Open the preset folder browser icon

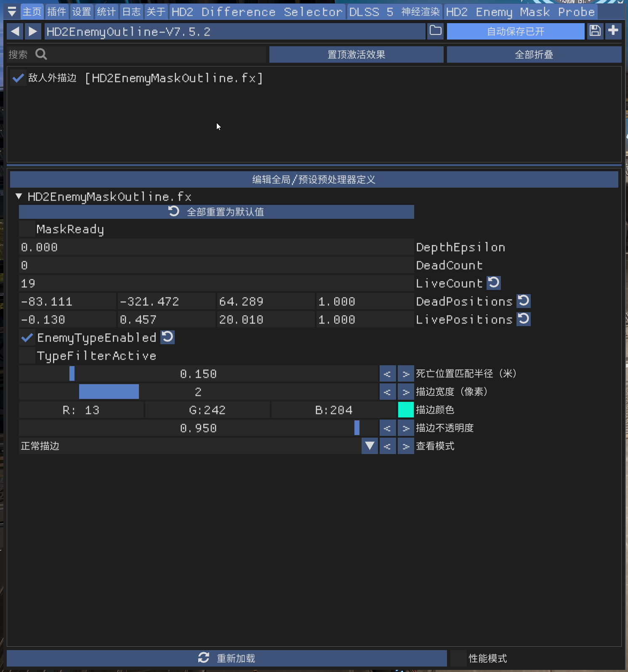click(436, 31)
